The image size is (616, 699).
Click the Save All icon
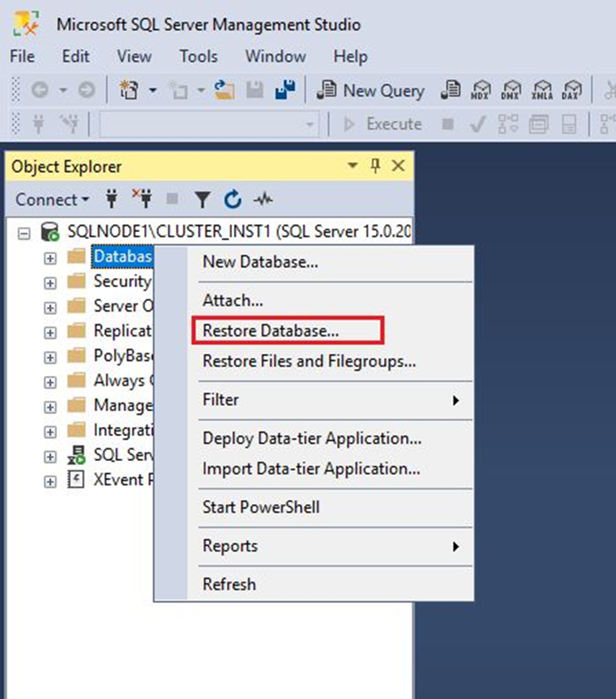pos(284,90)
